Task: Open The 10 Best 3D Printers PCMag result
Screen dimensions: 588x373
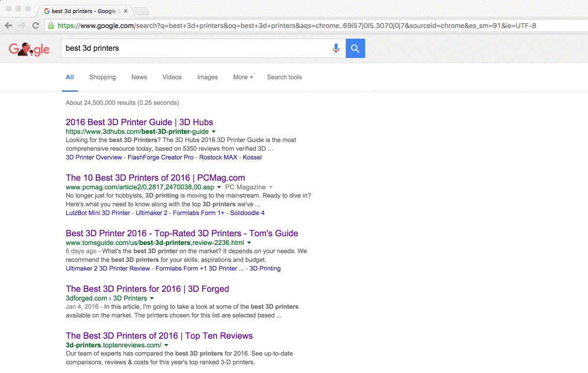Action: pyautogui.click(x=155, y=178)
